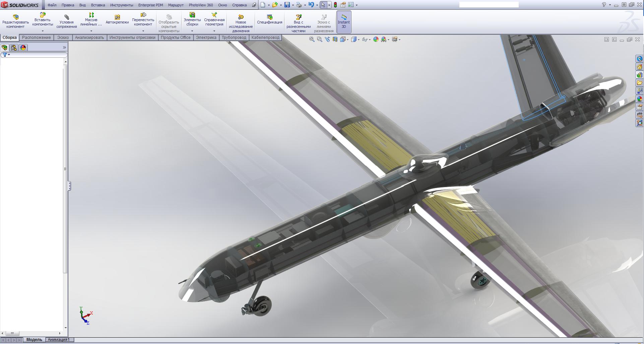This screenshot has height=344, width=644.
Task: Open the Appearances color ball task pane tab
Action: 639,99
